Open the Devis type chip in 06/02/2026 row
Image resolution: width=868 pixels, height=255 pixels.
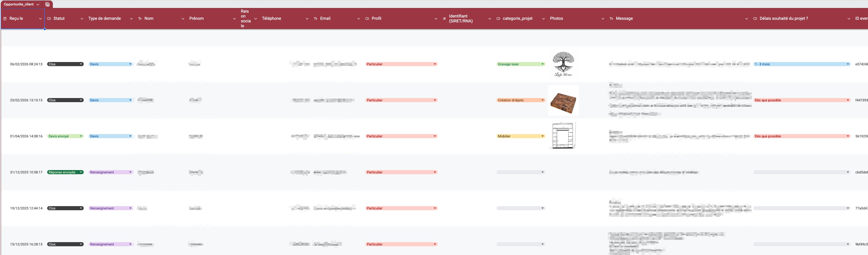(x=111, y=64)
